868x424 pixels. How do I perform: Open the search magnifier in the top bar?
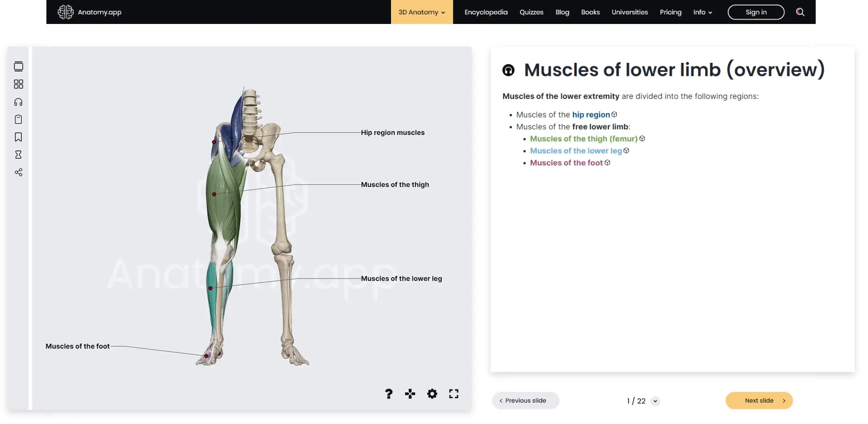click(x=800, y=12)
